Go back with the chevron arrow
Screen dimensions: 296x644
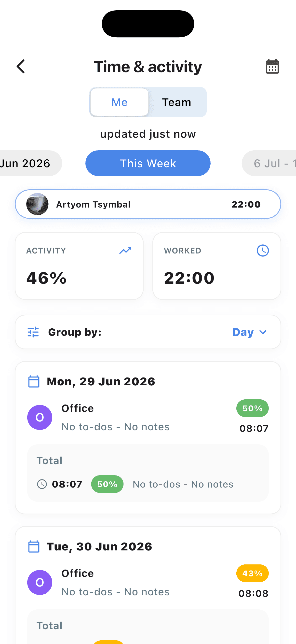(x=21, y=67)
